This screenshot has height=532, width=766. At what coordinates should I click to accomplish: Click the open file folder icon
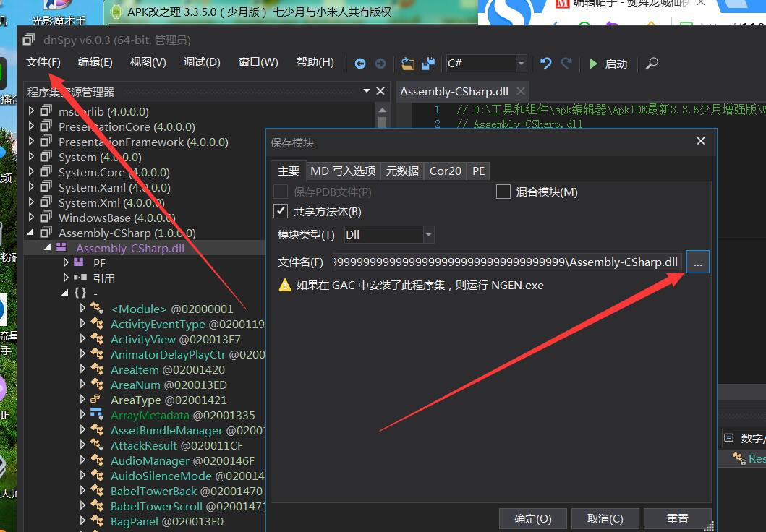click(x=408, y=64)
